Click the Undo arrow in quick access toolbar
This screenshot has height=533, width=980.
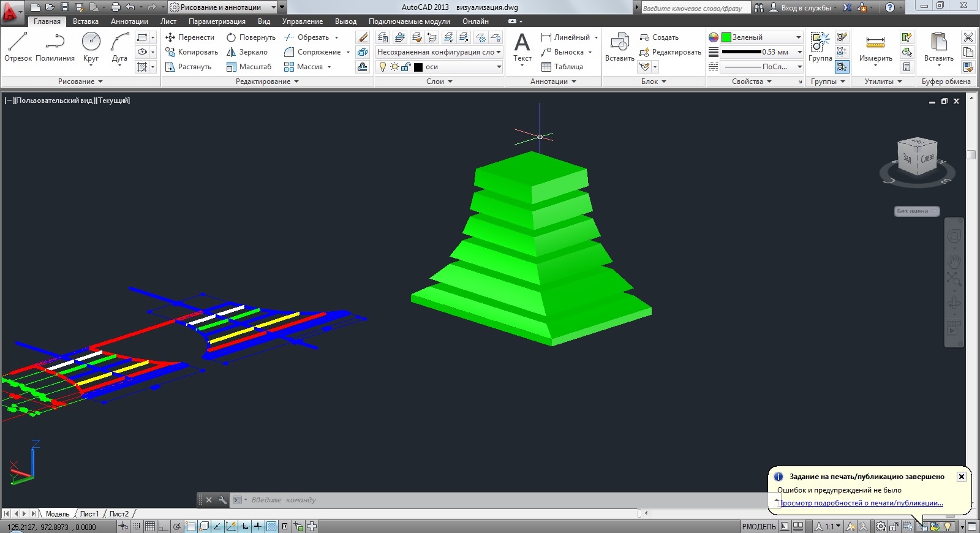pos(130,7)
